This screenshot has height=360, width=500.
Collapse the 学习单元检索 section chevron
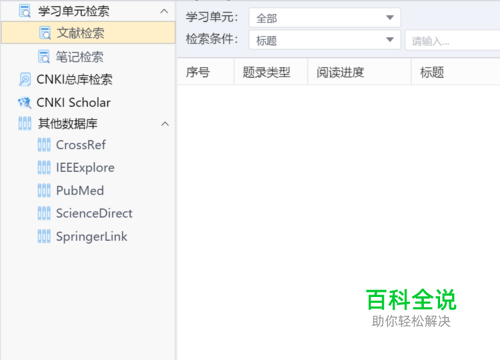[164, 11]
